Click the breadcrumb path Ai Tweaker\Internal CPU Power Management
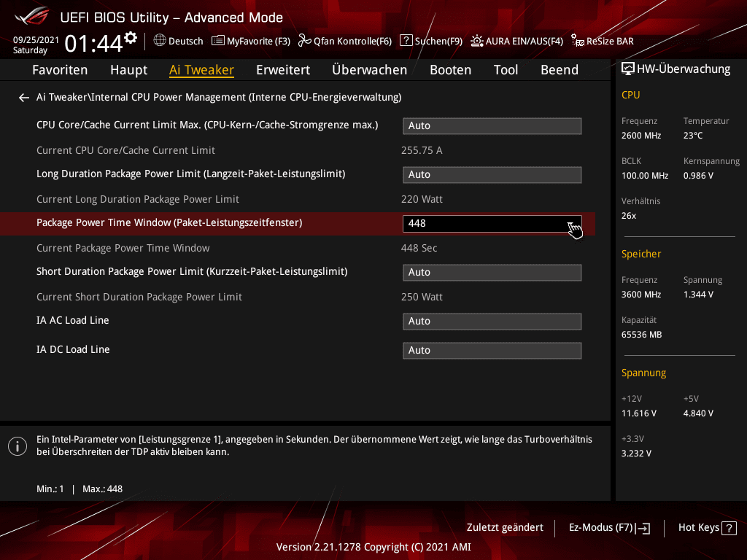Screen dimensions: 747x560 (219, 97)
